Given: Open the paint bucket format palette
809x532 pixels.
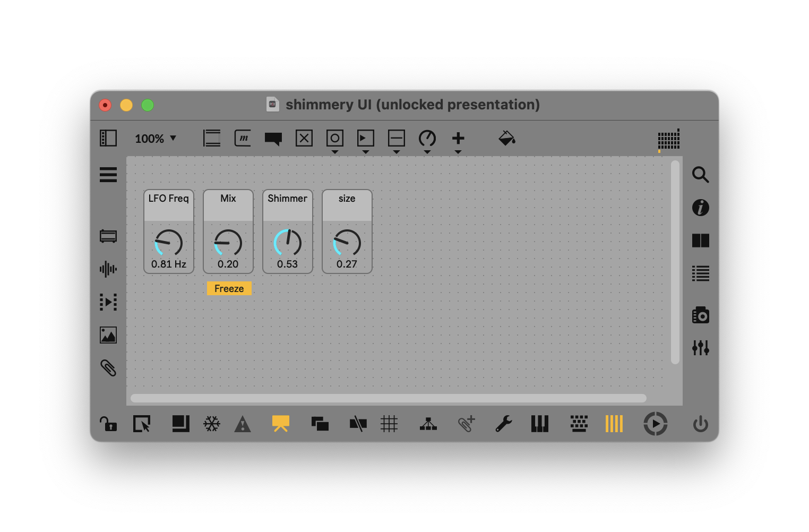Looking at the screenshot, I should click(x=507, y=138).
